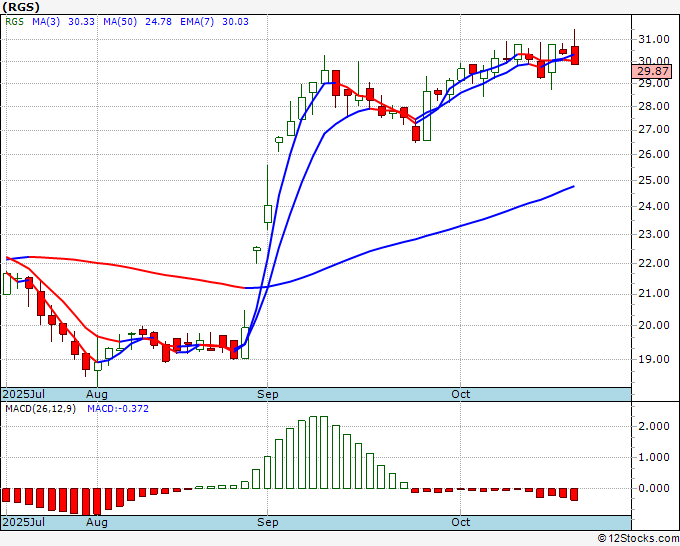Click the 1.000 MACD axis label
Viewport: 680px width, 546px height.
click(654, 457)
